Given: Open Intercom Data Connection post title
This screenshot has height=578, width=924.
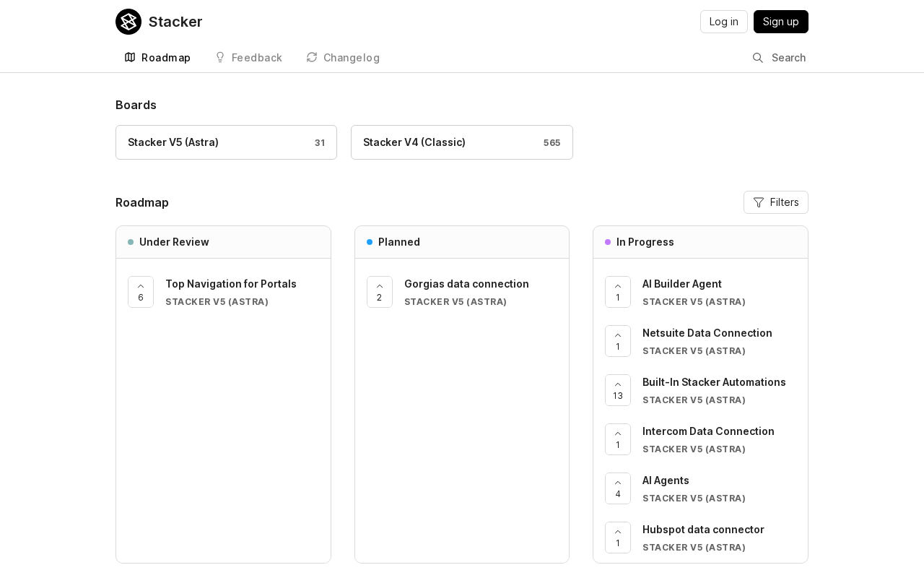Looking at the screenshot, I should tap(708, 431).
